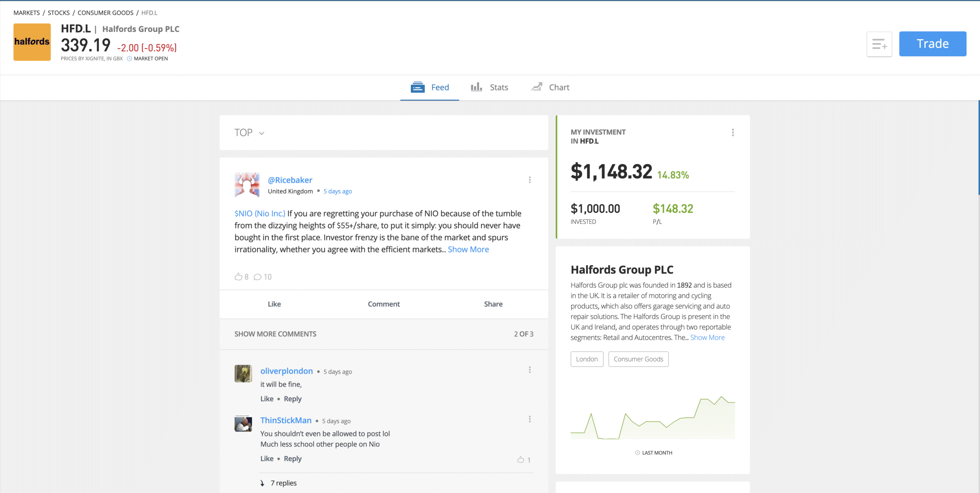Viewport: 980px width, 493px height.
Task: Click the Like button on the post
Action: [x=274, y=305]
